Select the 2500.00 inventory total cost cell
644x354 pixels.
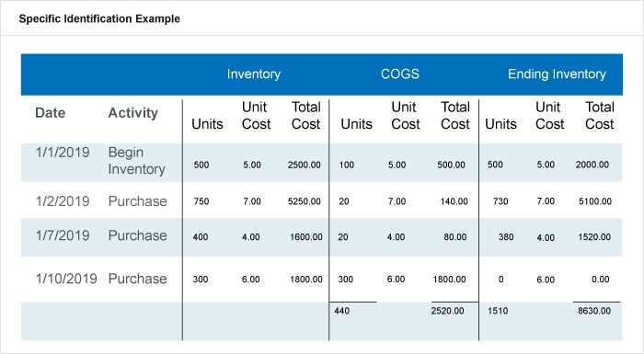(305, 166)
